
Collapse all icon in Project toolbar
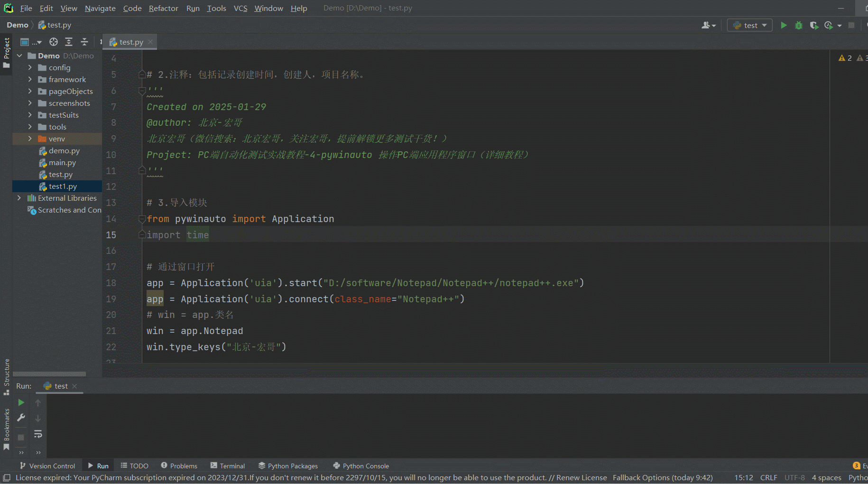point(84,42)
